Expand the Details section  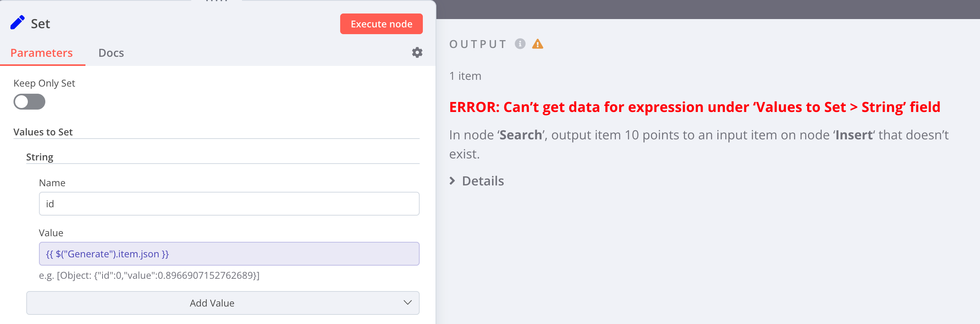[482, 181]
